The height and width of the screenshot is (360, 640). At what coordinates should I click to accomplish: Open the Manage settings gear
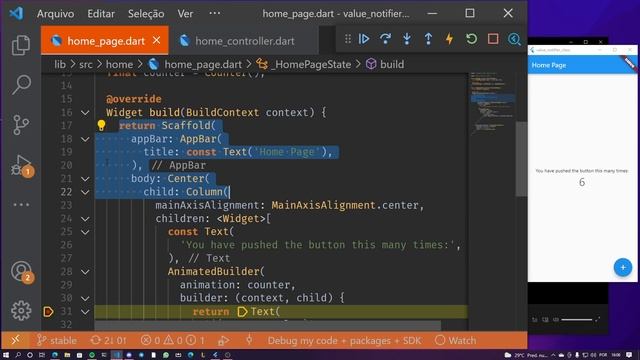coord(21,311)
